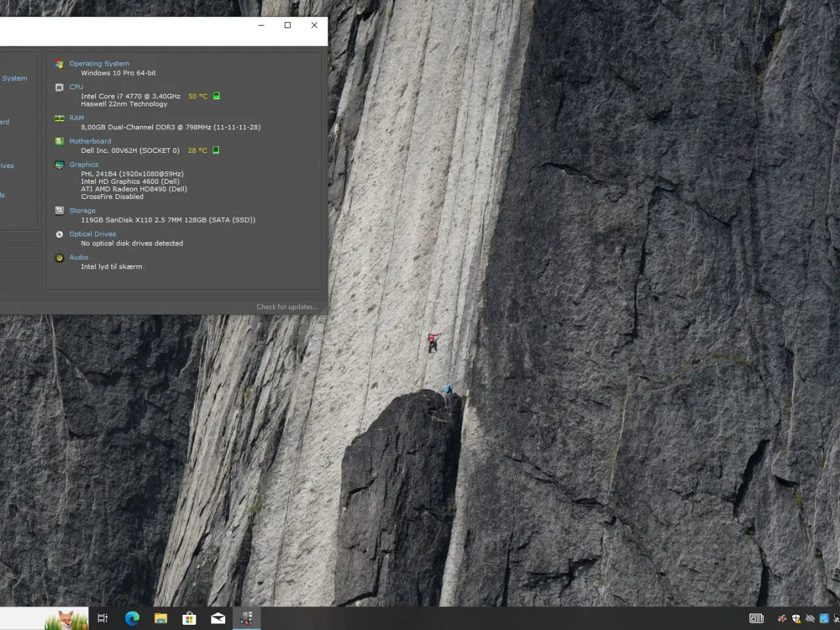Viewport: 840px width, 630px height.
Task: Open the Optical Drives sidebar entry
Action: coord(8,165)
